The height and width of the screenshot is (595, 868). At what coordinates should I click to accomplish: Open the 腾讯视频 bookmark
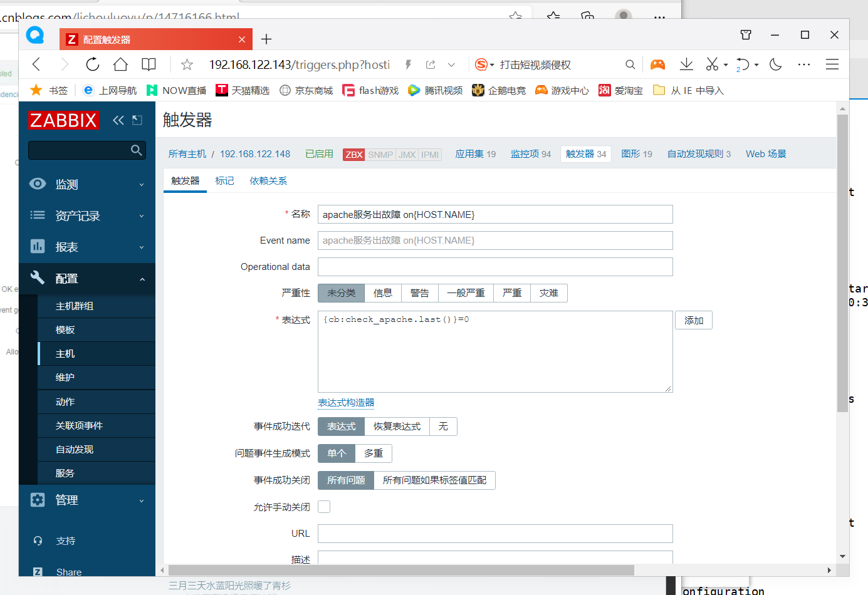[x=436, y=90]
